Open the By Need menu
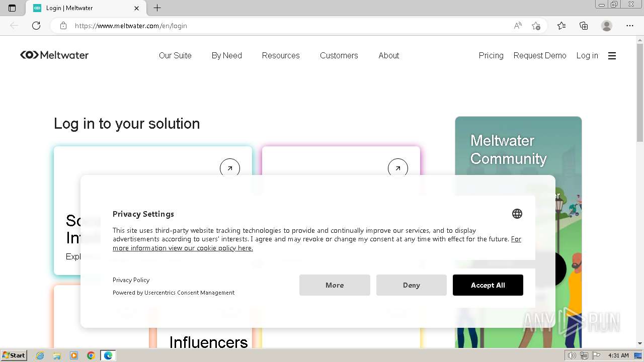The width and height of the screenshot is (644, 362). click(227, 56)
